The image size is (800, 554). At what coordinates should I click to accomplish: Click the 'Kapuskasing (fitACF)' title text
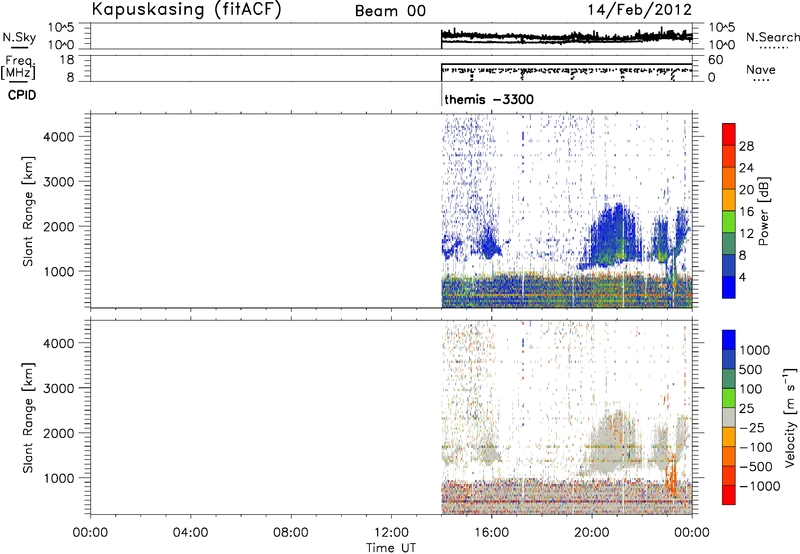[x=186, y=10]
